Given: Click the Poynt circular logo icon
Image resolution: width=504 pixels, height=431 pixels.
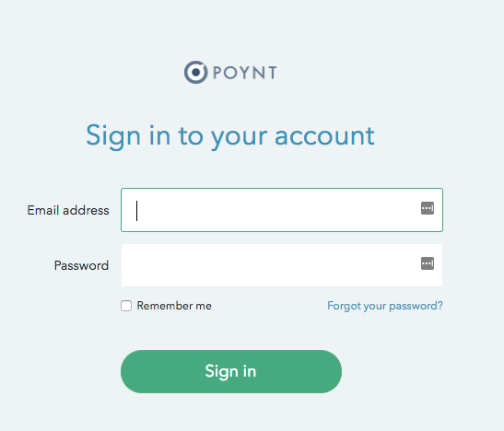Looking at the screenshot, I should pos(195,72).
